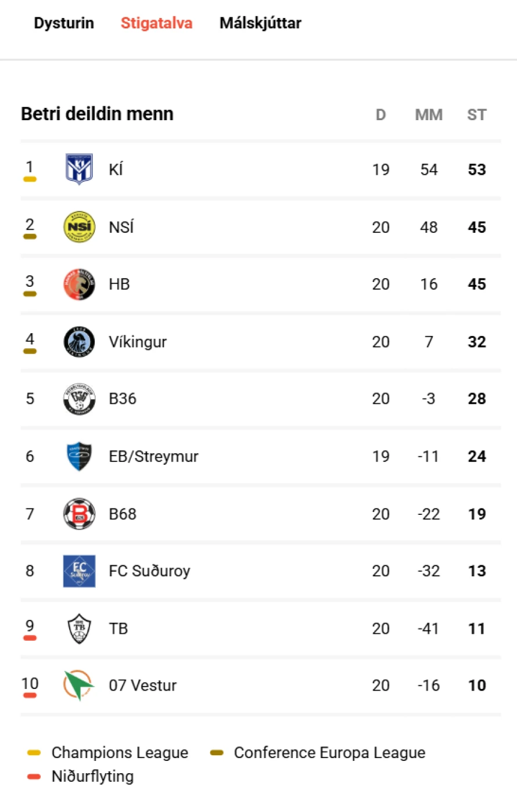Image resolution: width=517 pixels, height=812 pixels.
Task: Open the Málskjúttar tab
Action: click(260, 23)
